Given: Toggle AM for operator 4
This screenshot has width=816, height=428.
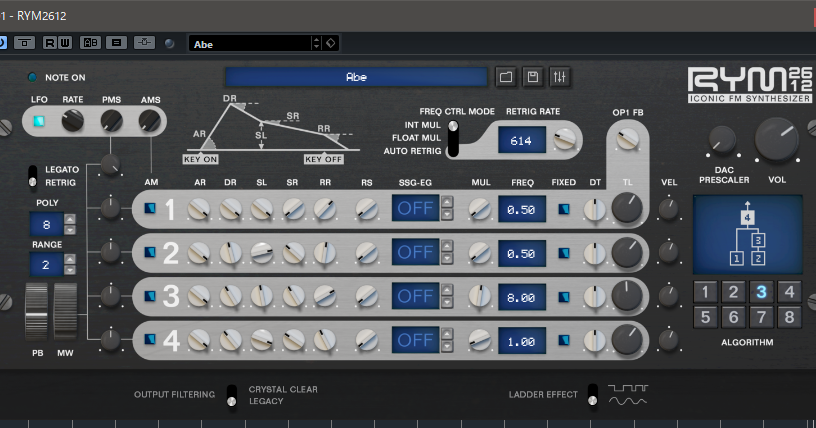Looking at the screenshot, I should [x=150, y=339].
